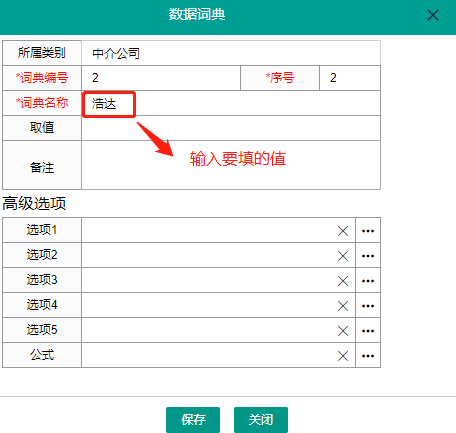Click the 保存 button
Screen dimensions: 456x433
[193, 420]
